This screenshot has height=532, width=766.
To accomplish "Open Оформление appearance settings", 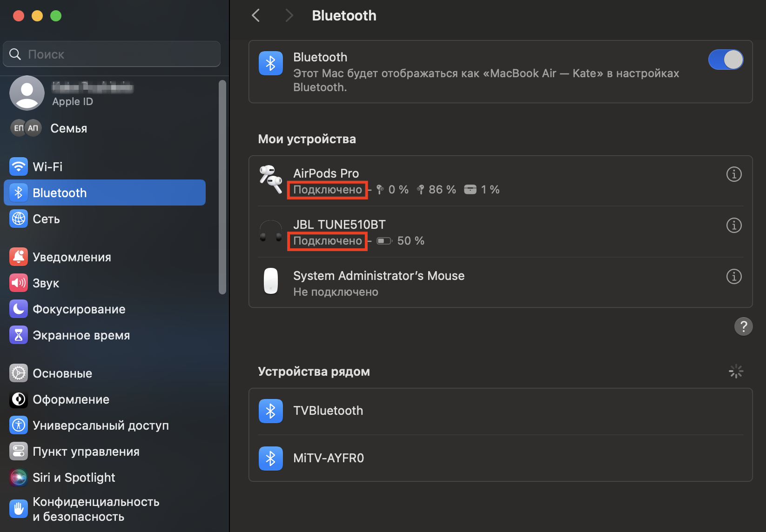I will [105, 399].
